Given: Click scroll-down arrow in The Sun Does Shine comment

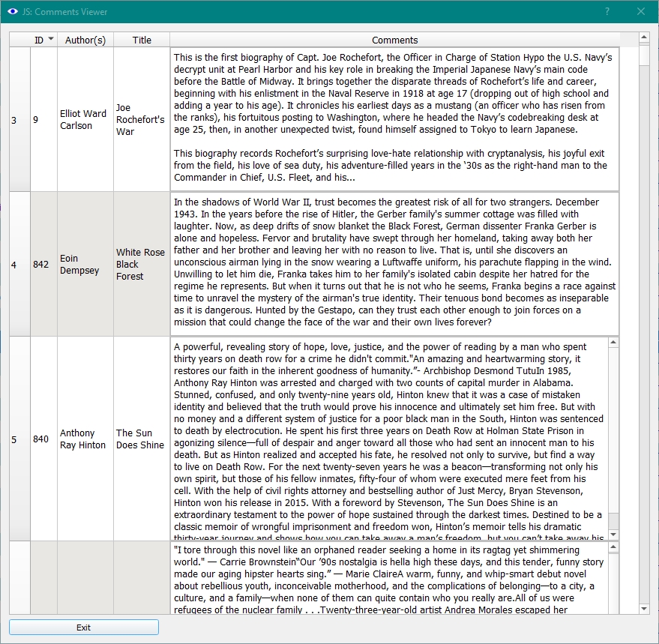Looking at the screenshot, I should click(x=613, y=535).
